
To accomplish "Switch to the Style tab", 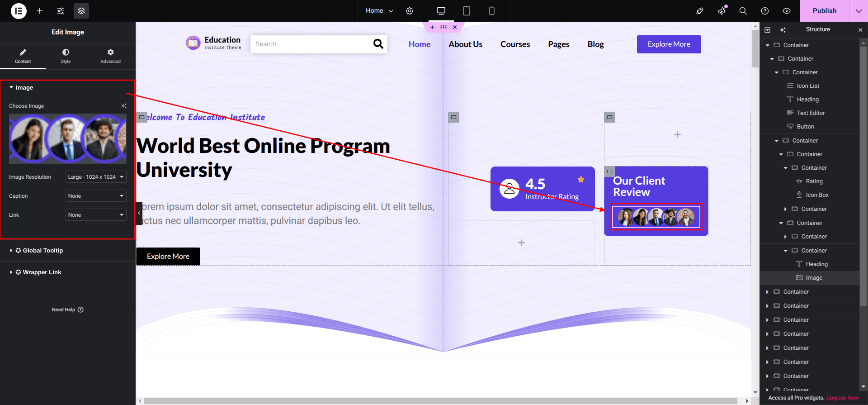I will (x=66, y=56).
